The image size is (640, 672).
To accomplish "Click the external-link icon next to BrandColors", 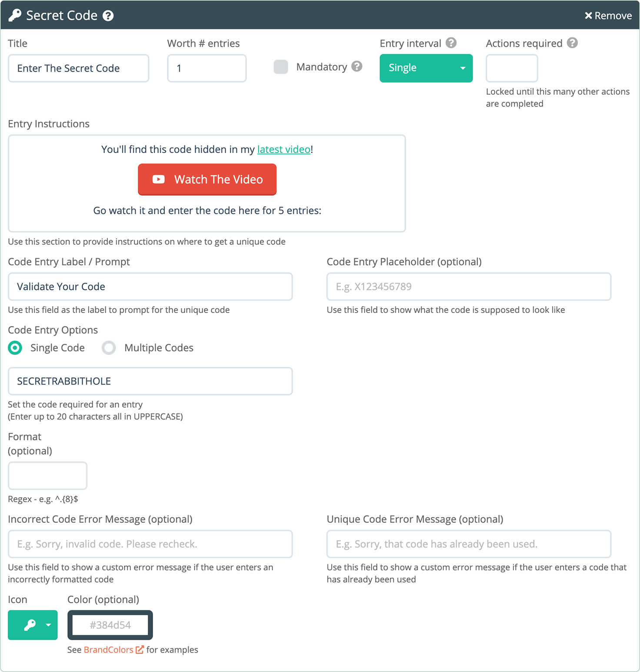I will click(x=140, y=649).
